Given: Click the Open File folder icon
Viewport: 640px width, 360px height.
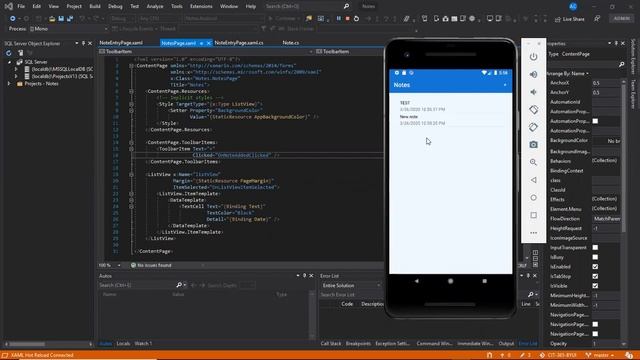Looking at the screenshot, I should click(52, 19).
